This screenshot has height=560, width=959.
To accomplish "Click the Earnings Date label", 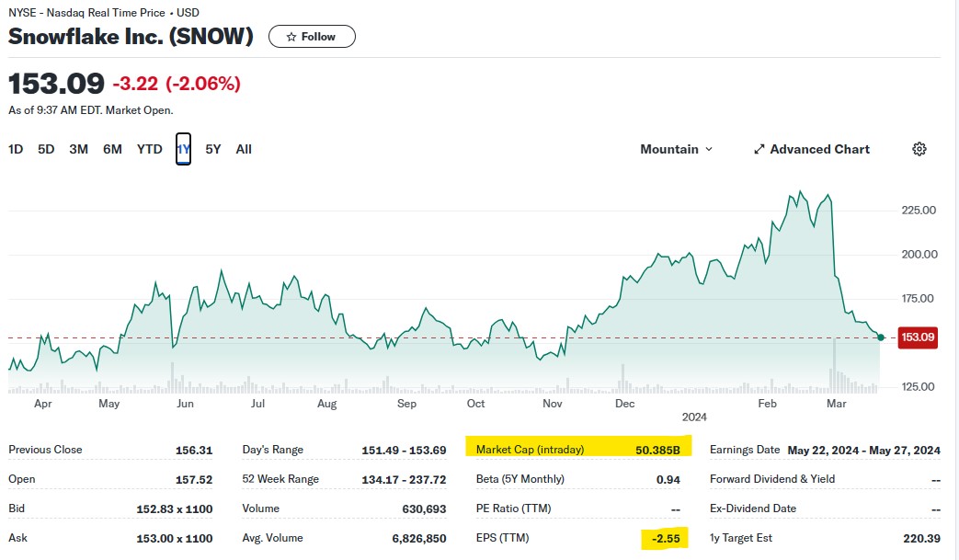I will [x=745, y=450].
